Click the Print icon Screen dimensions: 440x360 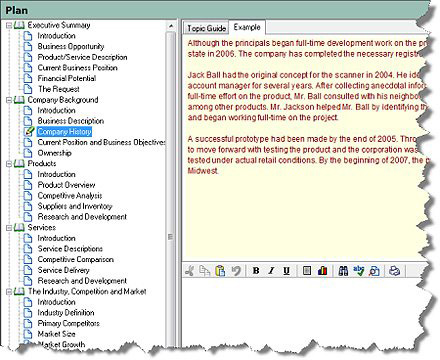coord(394,271)
